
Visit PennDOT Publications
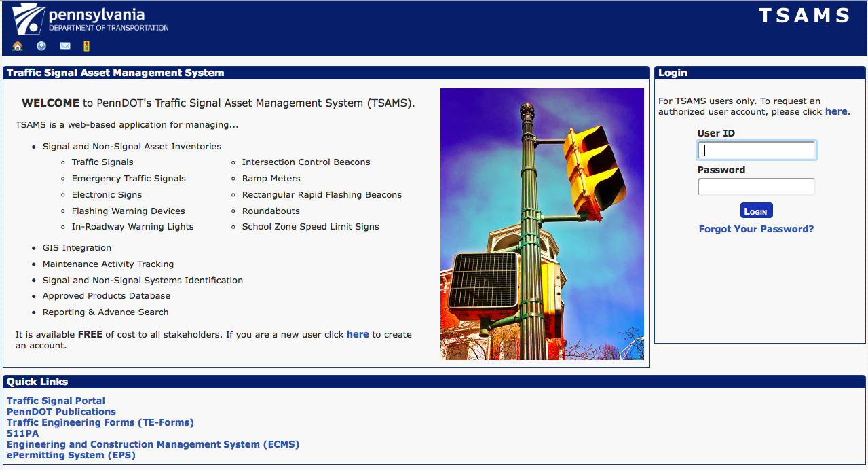point(61,412)
